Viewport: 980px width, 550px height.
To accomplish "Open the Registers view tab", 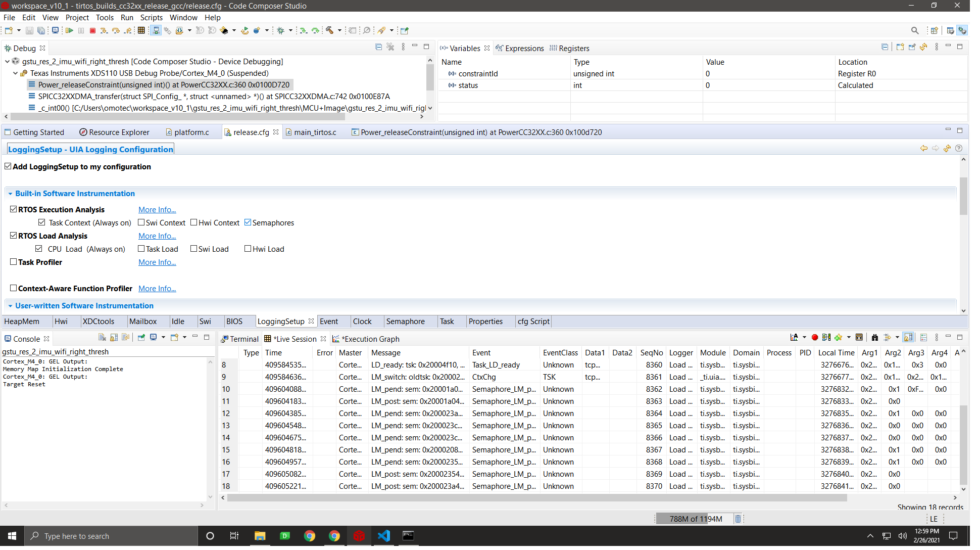I will click(573, 49).
